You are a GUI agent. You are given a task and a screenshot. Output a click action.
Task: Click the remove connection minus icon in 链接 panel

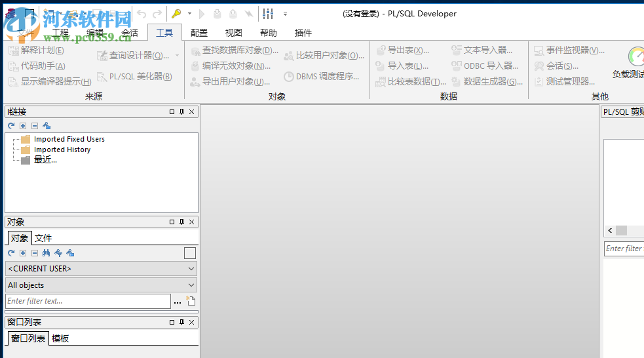[x=35, y=126]
